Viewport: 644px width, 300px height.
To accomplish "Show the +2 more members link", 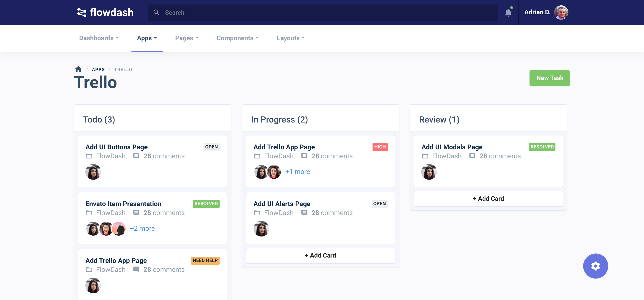I will (142, 228).
